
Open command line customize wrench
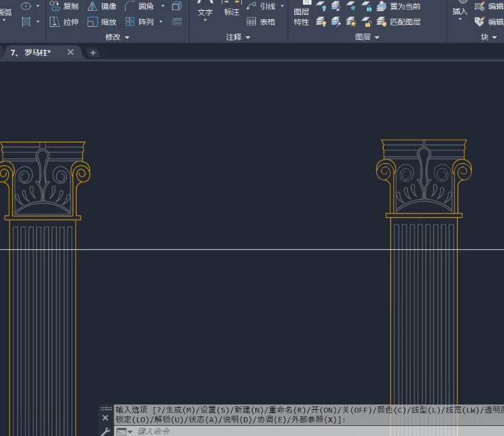(105, 431)
